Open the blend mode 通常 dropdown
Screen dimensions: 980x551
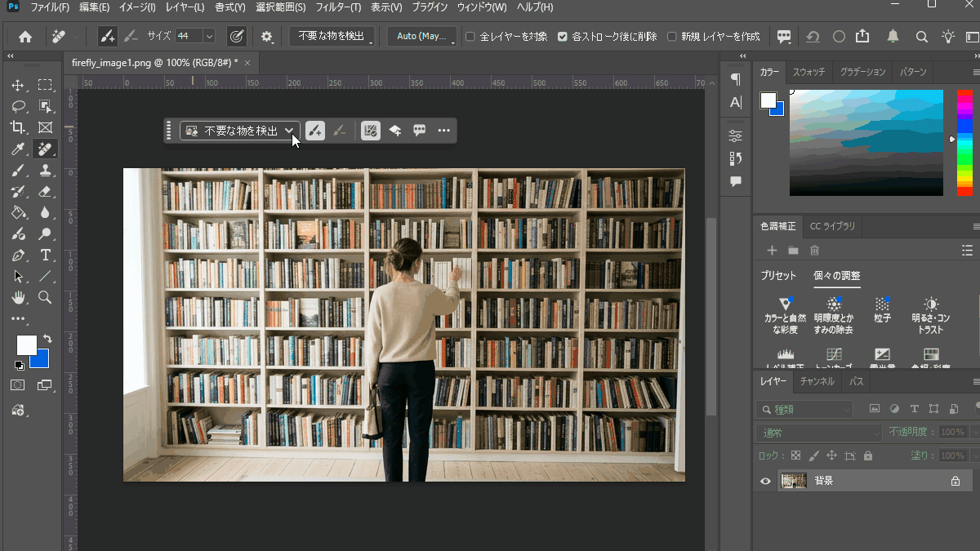coord(818,433)
